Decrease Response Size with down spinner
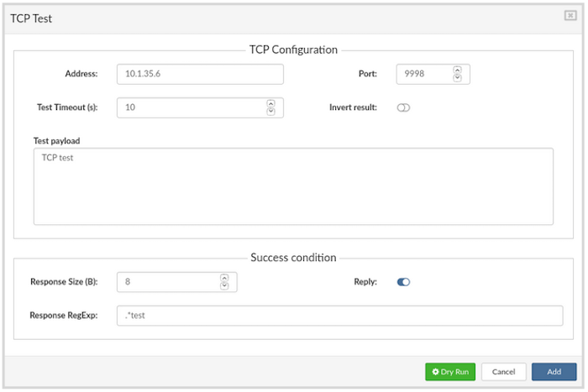Screen dimensions: 588x392 224,285
